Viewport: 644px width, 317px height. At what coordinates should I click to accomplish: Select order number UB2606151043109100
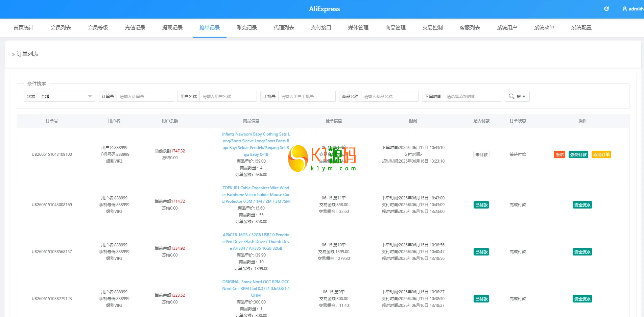pyautogui.click(x=52, y=154)
